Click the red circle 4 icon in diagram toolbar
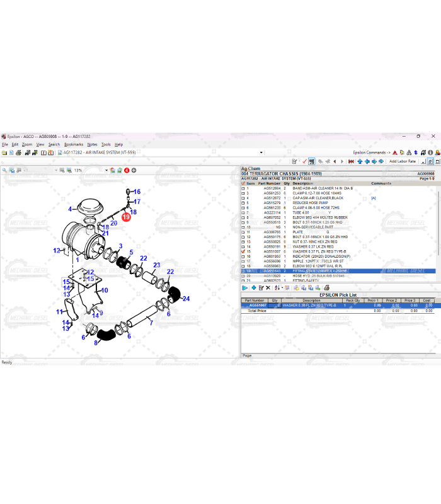This screenshot has width=441, height=504. tap(127, 170)
